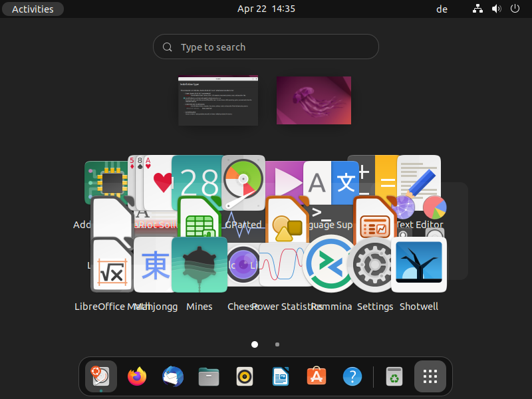Focus the Type to search field
Image resolution: width=532 pixels, height=399 pixels.
(265, 47)
